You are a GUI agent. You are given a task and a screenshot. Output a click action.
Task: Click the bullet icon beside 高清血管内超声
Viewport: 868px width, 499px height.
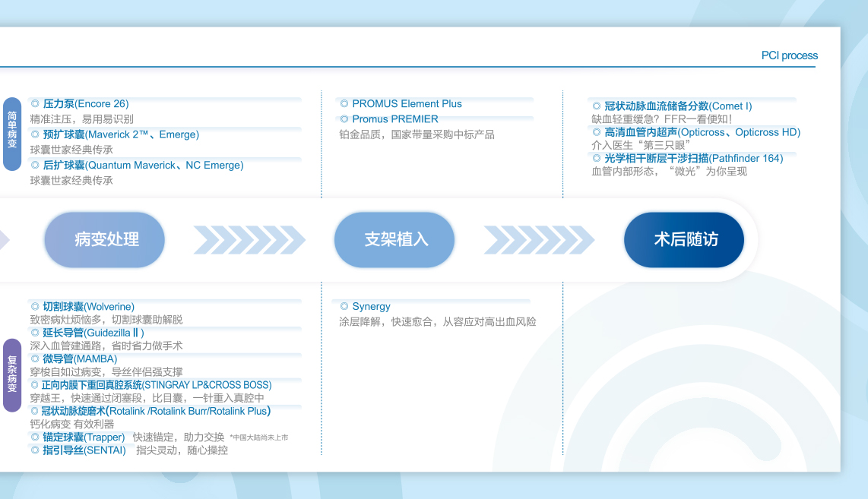click(x=596, y=132)
